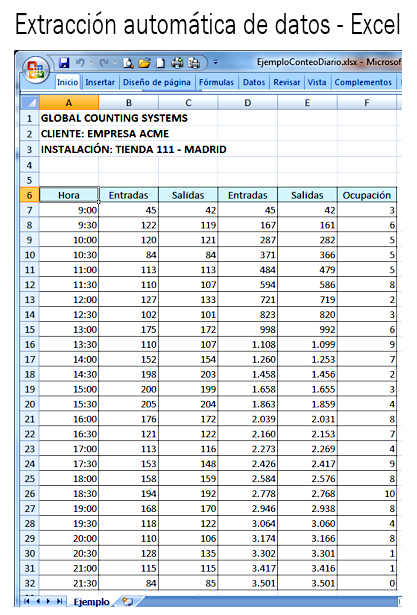Select column D header
The width and height of the screenshot is (417, 615).
tap(248, 103)
